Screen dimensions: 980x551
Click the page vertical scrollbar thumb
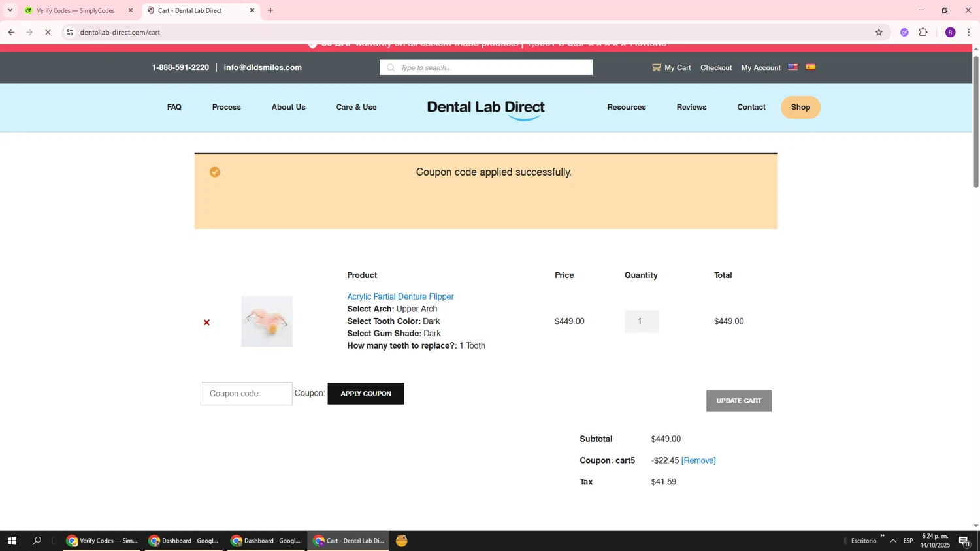tap(976, 121)
